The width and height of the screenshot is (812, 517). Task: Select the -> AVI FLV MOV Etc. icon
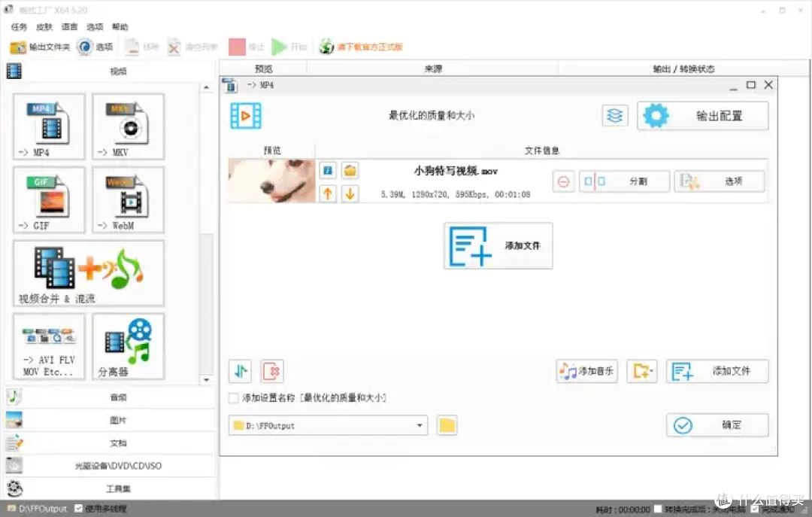pyautogui.click(x=49, y=346)
